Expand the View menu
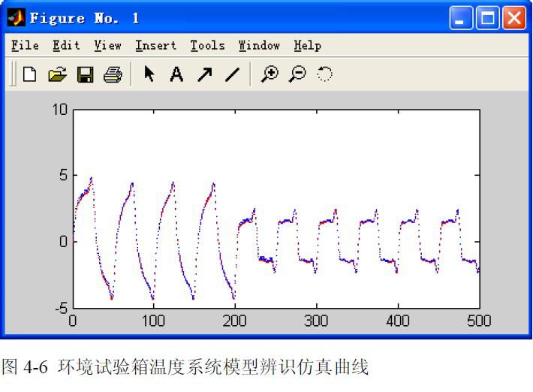The image size is (533, 392). [107, 46]
